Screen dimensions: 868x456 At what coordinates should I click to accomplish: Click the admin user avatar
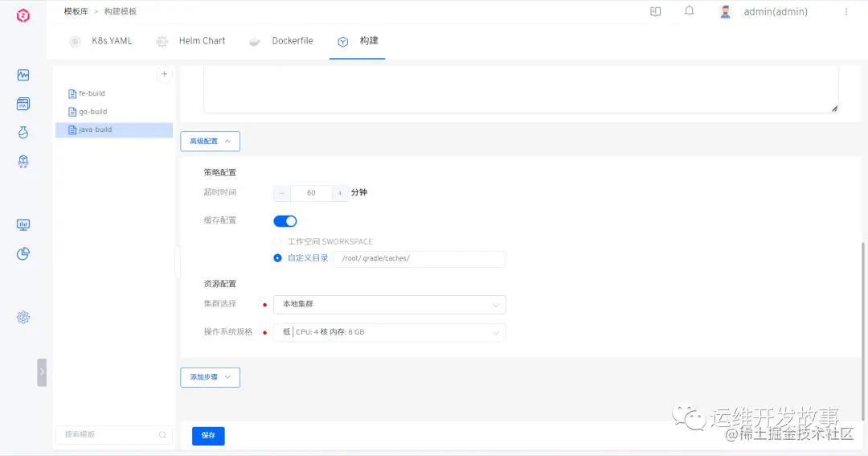[x=725, y=11]
